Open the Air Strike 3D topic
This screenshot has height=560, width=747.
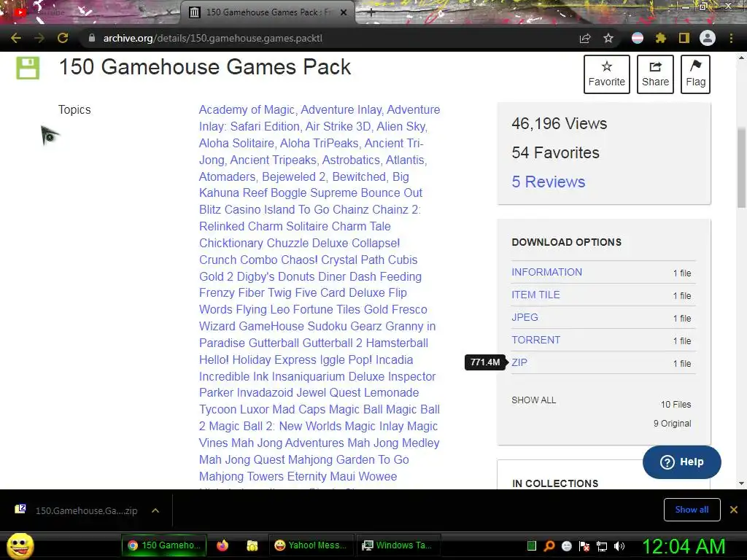pos(338,126)
